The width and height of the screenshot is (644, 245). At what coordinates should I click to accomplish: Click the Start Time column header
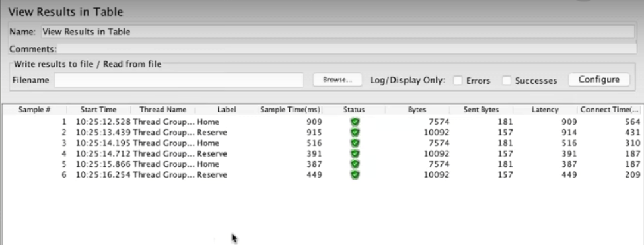click(x=98, y=110)
